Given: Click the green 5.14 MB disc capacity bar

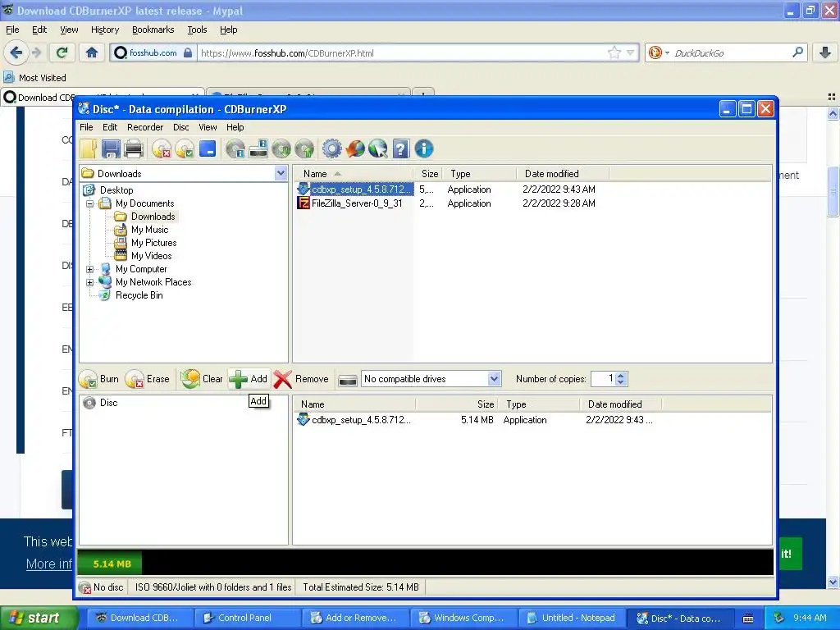Looking at the screenshot, I should pos(111,564).
